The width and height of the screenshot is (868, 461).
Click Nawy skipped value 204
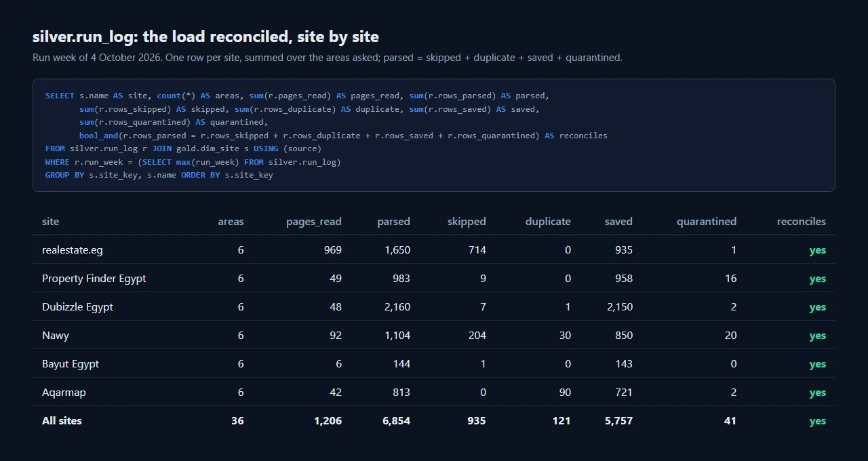477,336
